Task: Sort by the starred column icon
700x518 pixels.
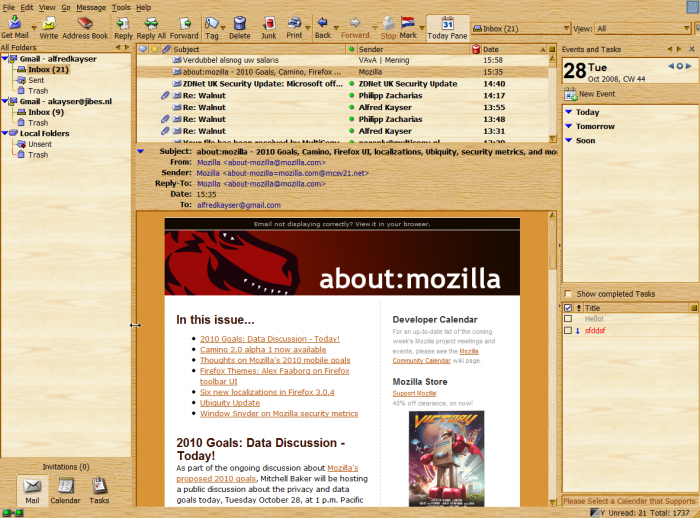Action: click(154, 49)
